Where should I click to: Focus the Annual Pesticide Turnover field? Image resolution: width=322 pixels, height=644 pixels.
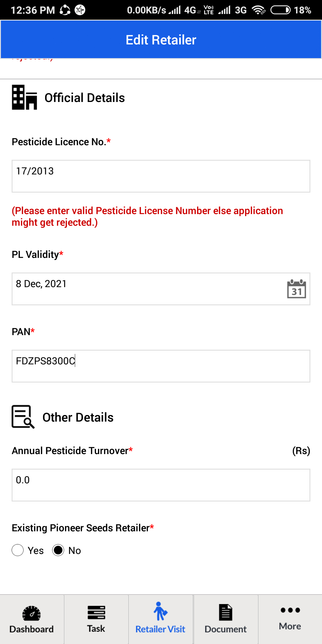[161, 485]
